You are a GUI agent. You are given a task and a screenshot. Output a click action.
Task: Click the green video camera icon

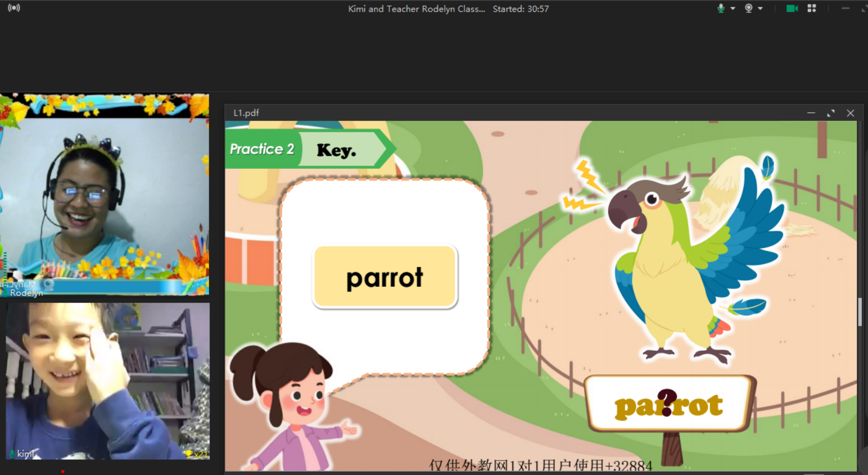tap(792, 8)
